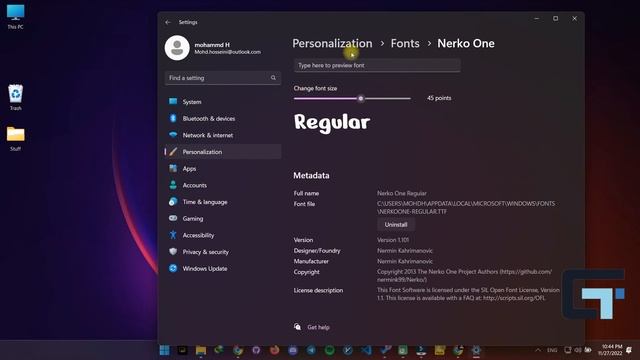Screen dimensions: 640x360
Task: Open the notifications bell in taskbar
Action: (x=629, y=350)
